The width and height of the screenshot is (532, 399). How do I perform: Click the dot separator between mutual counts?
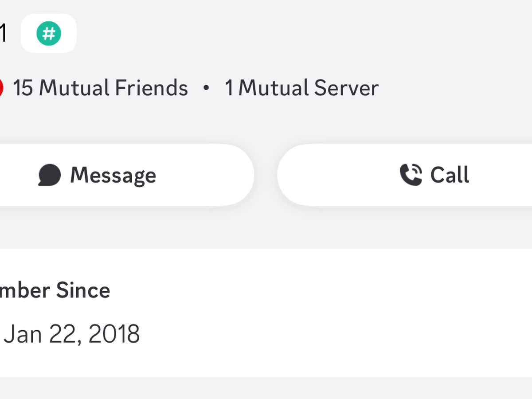pyautogui.click(x=206, y=88)
